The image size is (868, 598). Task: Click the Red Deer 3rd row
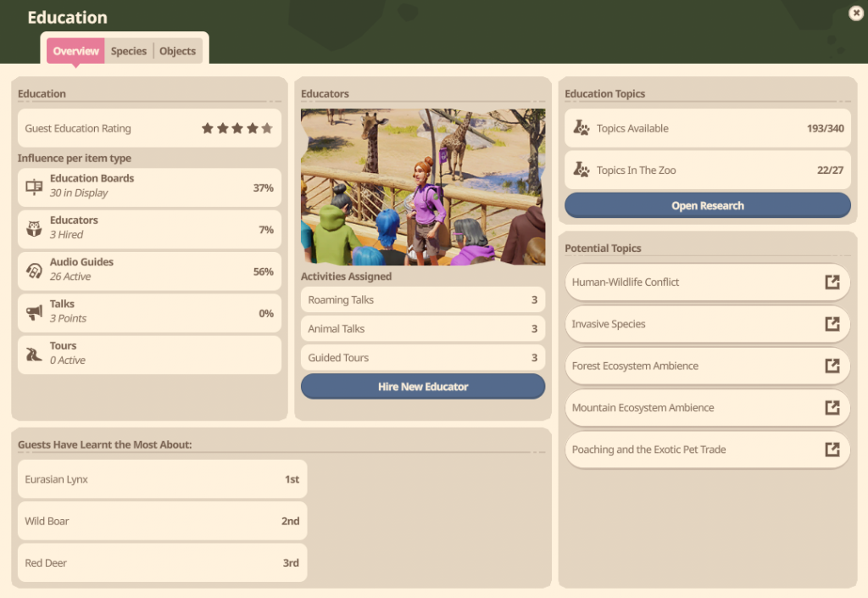[162, 562]
